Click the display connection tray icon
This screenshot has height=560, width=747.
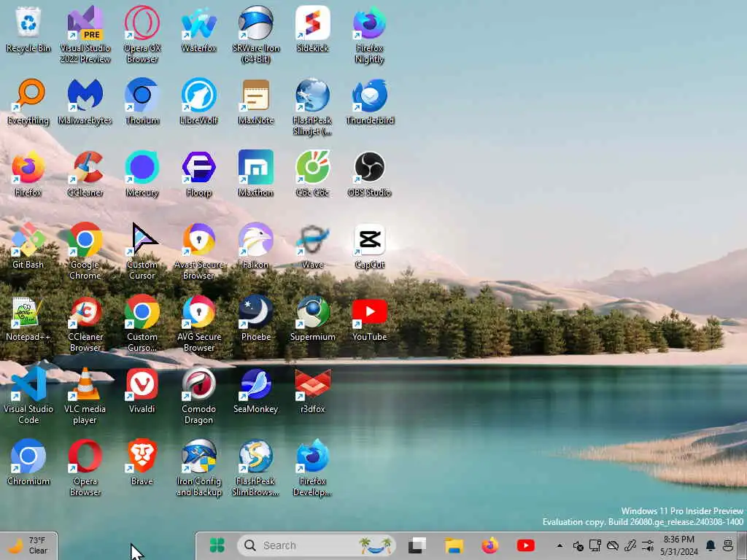[x=595, y=545]
